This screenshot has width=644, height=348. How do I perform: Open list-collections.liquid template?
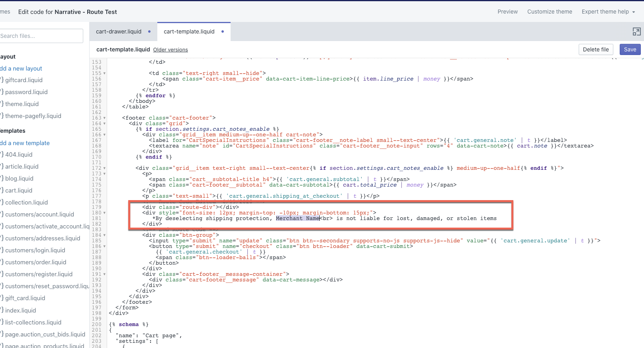[x=33, y=322]
